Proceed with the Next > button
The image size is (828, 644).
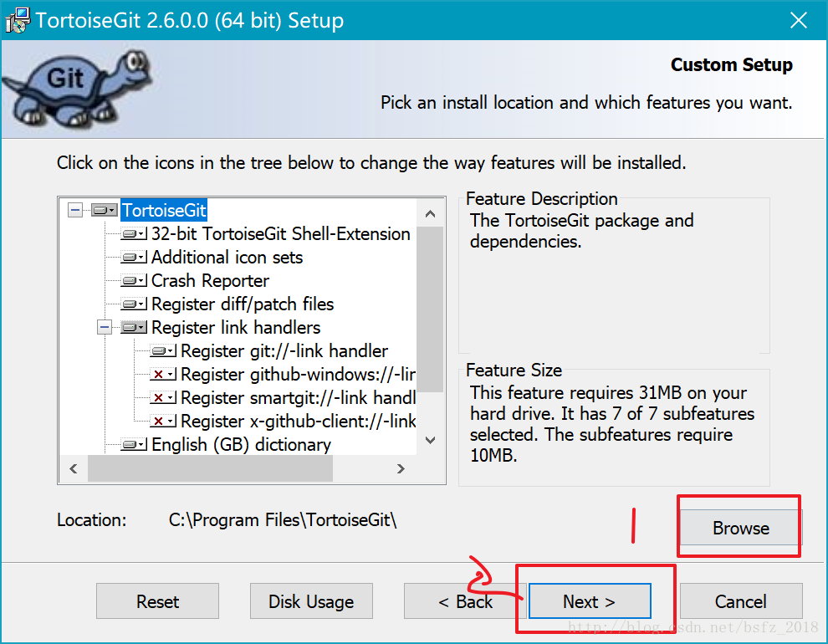pos(590,601)
